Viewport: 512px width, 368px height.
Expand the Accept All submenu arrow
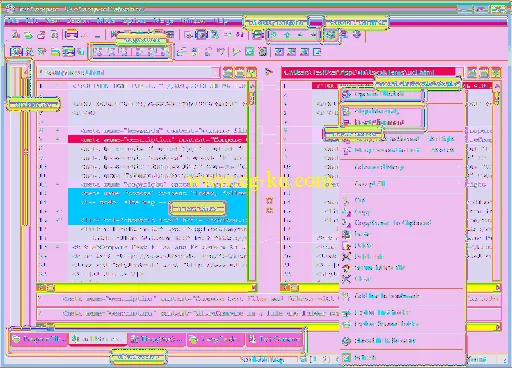[460, 183]
